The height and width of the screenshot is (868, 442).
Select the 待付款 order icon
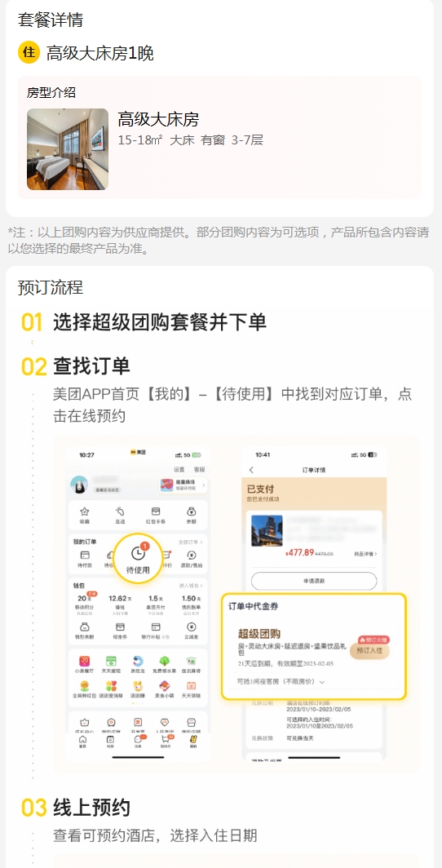click(85, 556)
